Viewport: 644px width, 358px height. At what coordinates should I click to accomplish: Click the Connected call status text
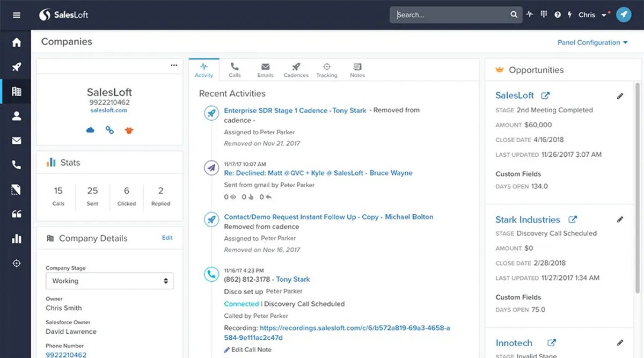(x=241, y=304)
